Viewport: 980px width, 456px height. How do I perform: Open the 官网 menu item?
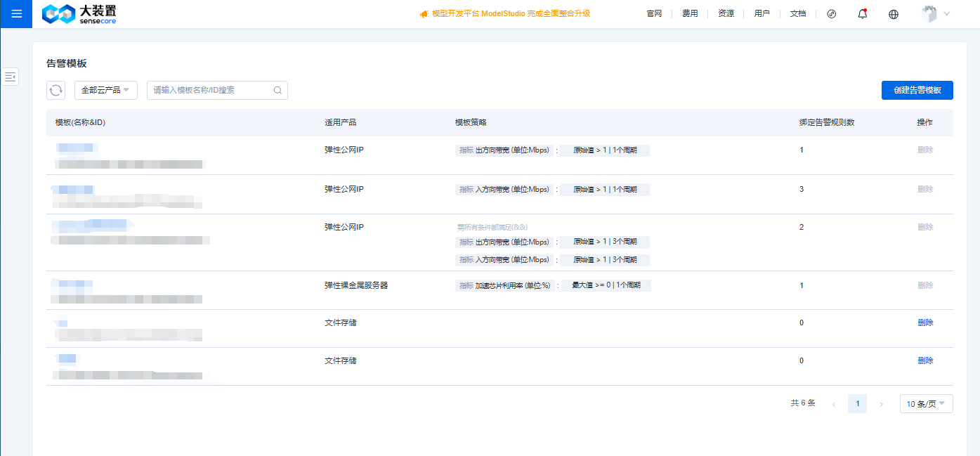click(654, 14)
